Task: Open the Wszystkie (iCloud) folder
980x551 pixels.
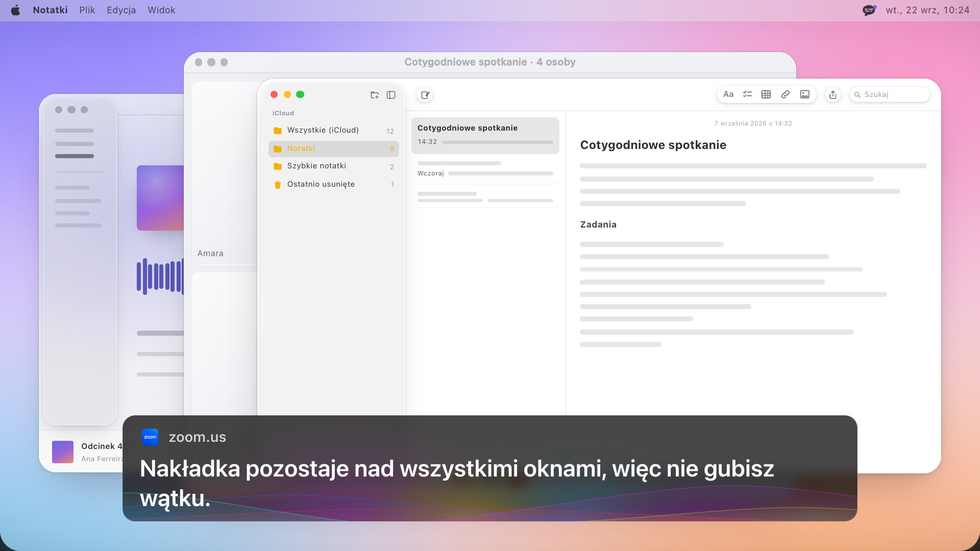Action: 334,131
